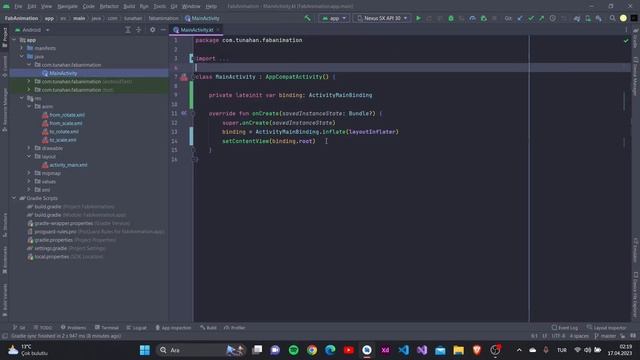The width and height of the screenshot is (640, 360).
Task: Open Google Chrome from the taskbar
Action: (x=312, y=350)
